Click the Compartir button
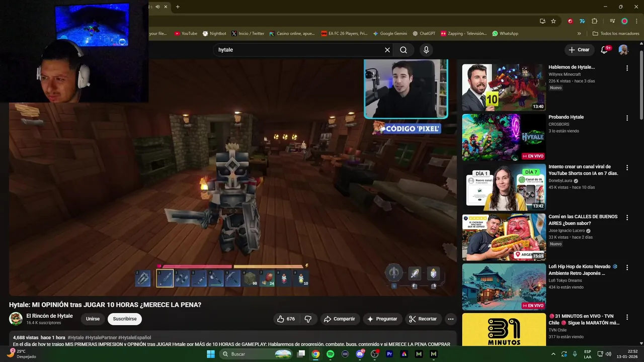The height and width of the screenshot is (362, 644). [340, 319]
